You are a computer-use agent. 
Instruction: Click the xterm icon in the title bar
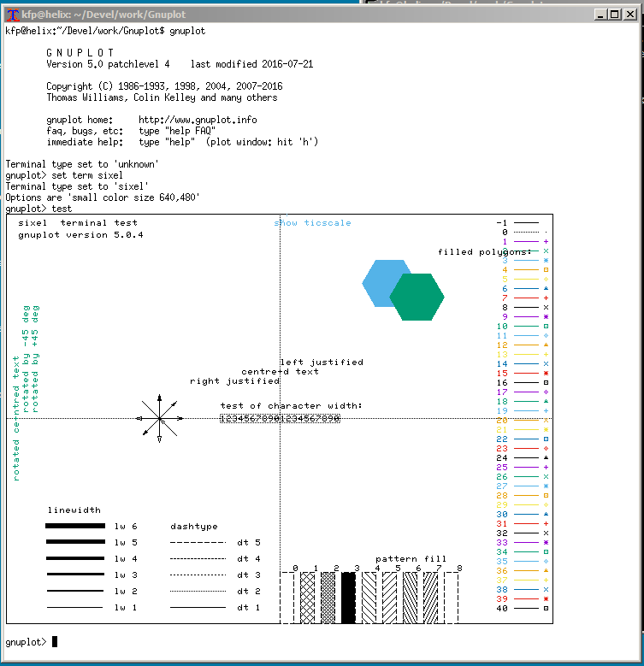(x=13, y=15)
